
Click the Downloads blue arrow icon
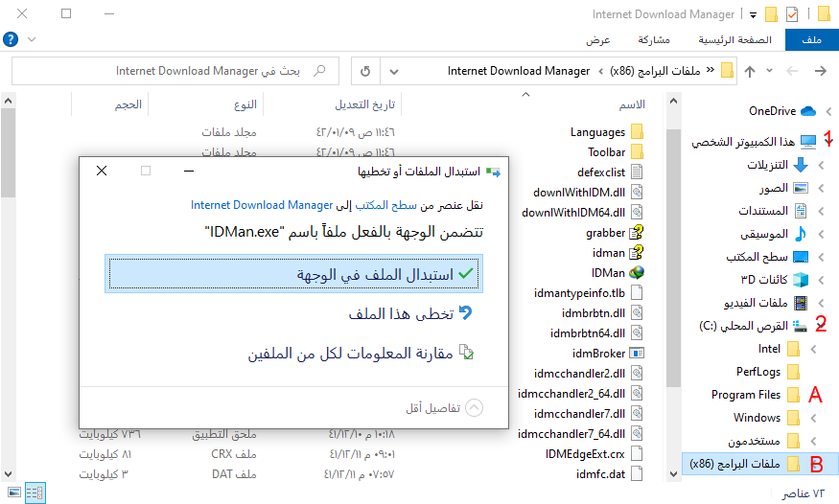pos(801,165)
